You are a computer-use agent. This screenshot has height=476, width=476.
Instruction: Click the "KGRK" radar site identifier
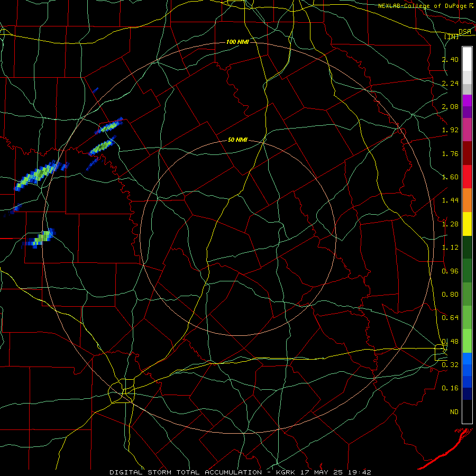[x=287, y=472]
